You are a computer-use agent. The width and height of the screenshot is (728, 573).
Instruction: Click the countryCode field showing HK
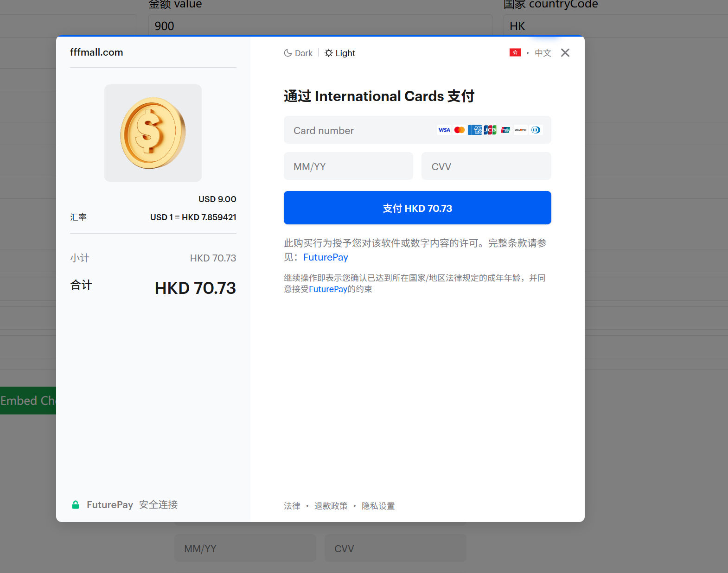coord(616,26)
